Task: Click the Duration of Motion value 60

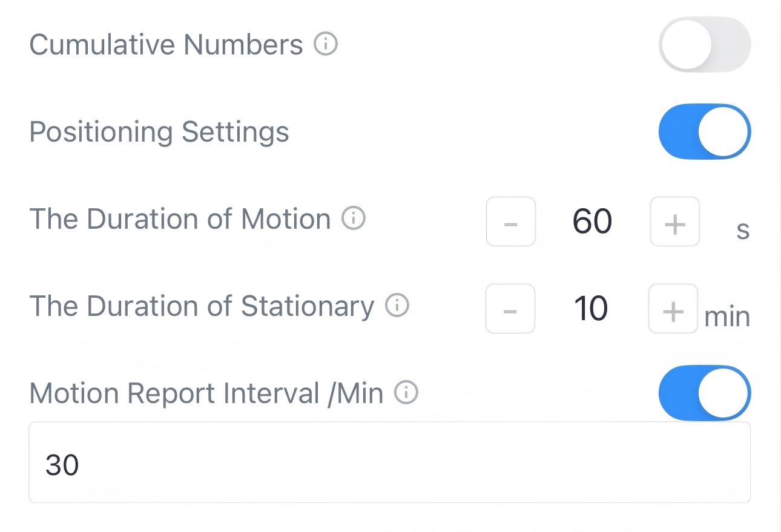Action: (592, 222)
